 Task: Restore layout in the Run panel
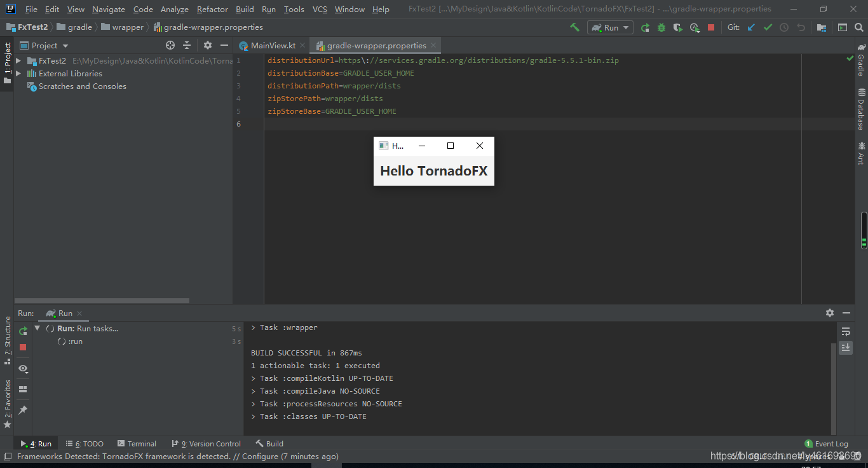23,389
